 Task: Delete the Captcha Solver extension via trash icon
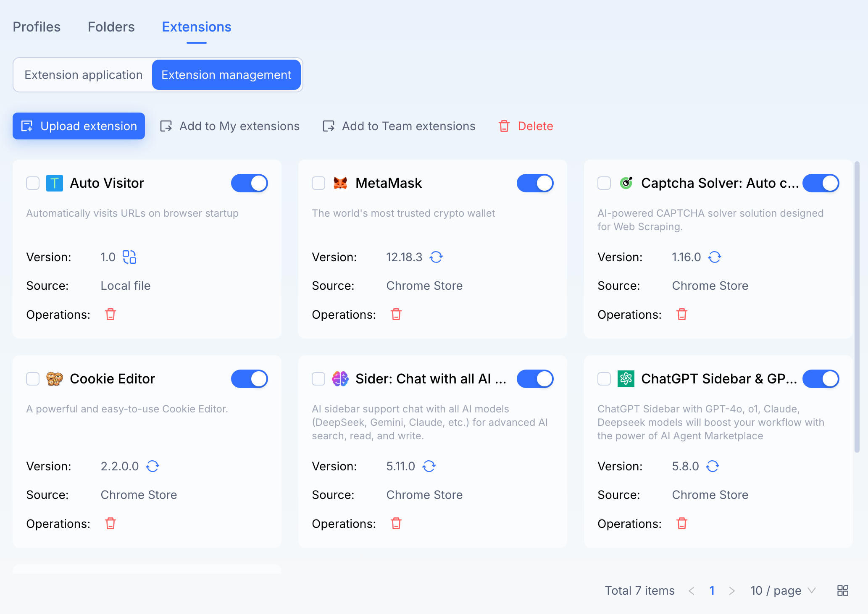(x=682, y=314)
